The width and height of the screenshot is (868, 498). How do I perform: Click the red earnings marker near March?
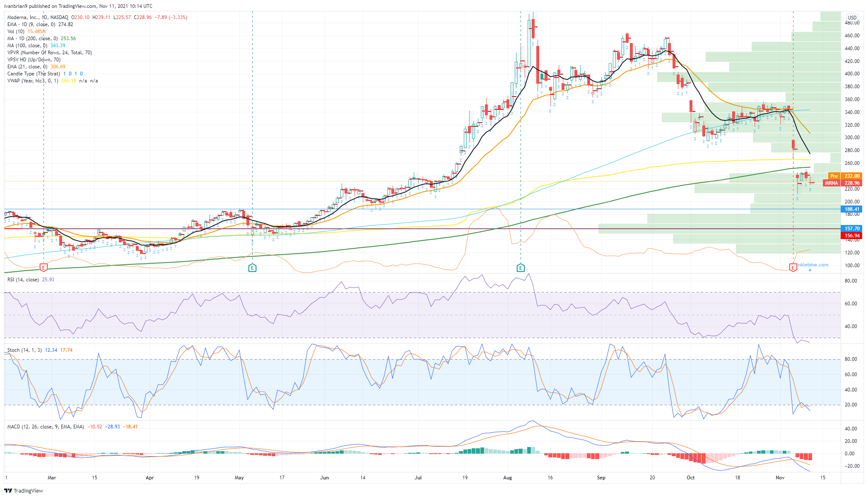point(43,267)
